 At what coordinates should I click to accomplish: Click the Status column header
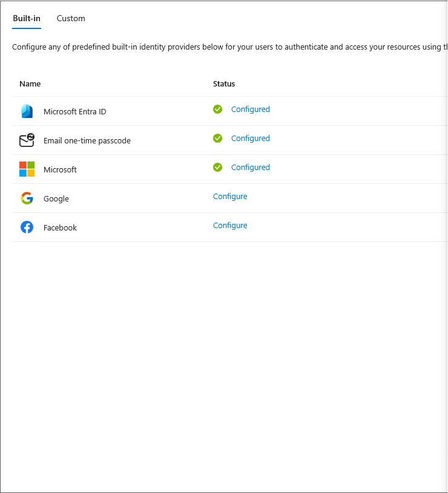(224, 83)
